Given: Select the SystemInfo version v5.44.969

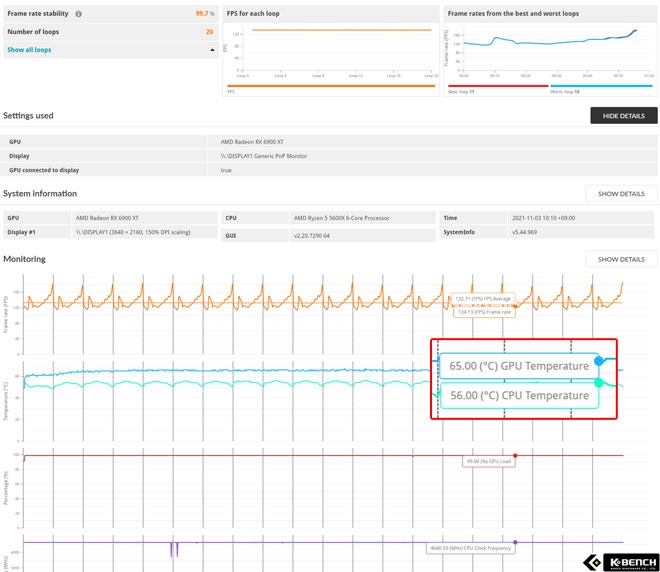Looking at the screenshot, I should click(x=524, y=232).
